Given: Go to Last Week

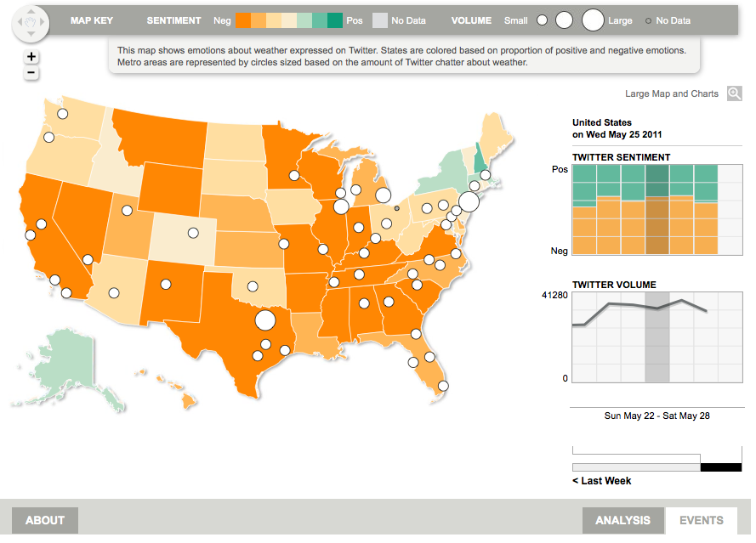Looking at the screenshot, I should tap(602, 481).
